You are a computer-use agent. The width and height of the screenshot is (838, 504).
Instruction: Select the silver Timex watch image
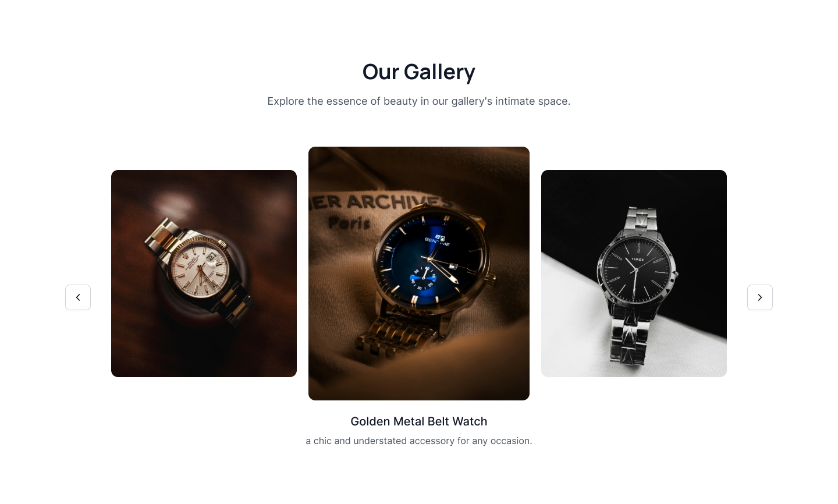click(x=634, y=274)
